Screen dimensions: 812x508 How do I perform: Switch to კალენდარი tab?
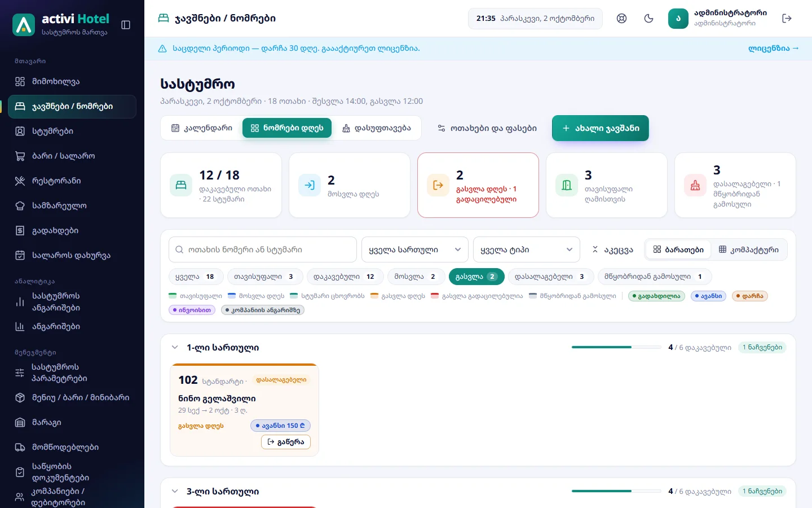coord(202,128)
